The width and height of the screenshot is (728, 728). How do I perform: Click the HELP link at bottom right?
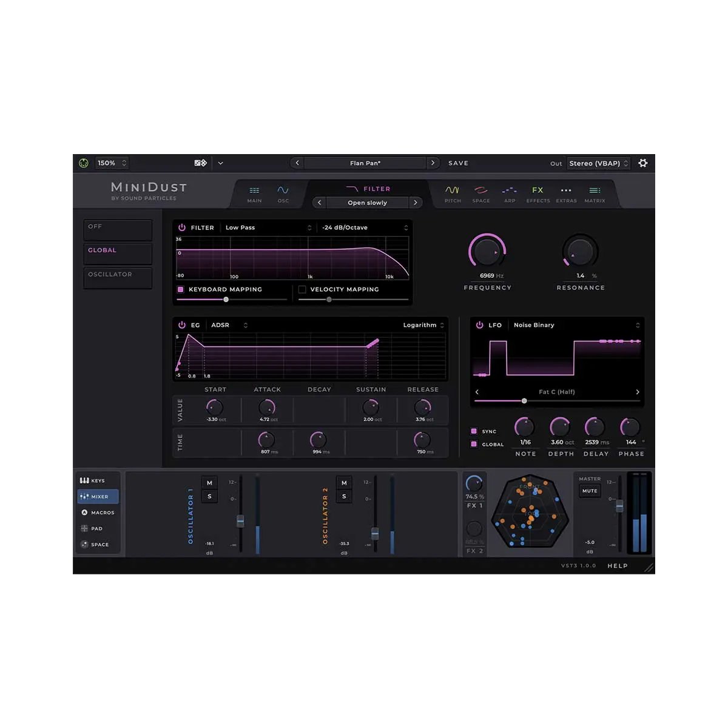coord(617,565)
